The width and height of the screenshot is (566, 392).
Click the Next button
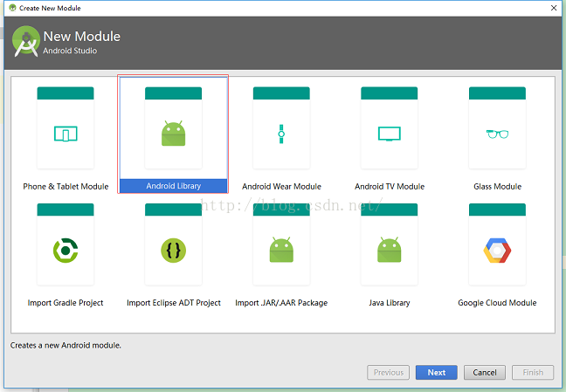click(437, 372)
